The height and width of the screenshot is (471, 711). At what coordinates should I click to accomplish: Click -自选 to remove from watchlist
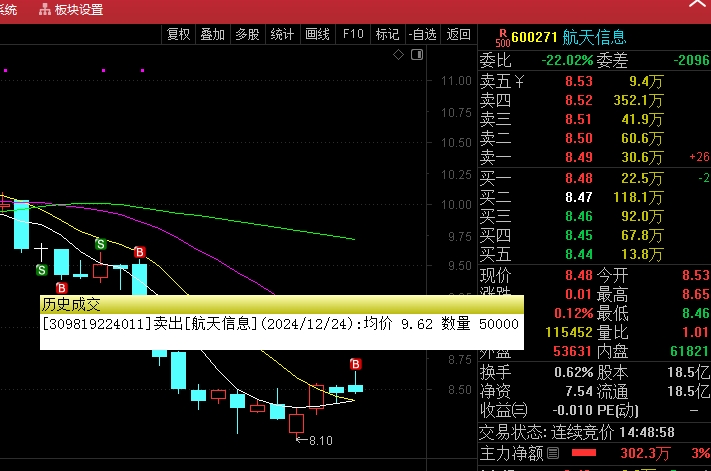pos(422,34)
